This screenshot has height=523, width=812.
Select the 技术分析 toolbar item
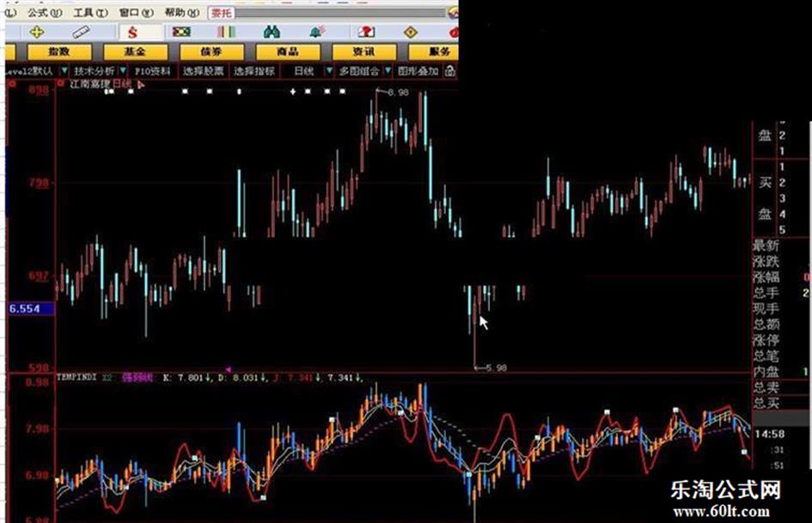pos(95,71)
